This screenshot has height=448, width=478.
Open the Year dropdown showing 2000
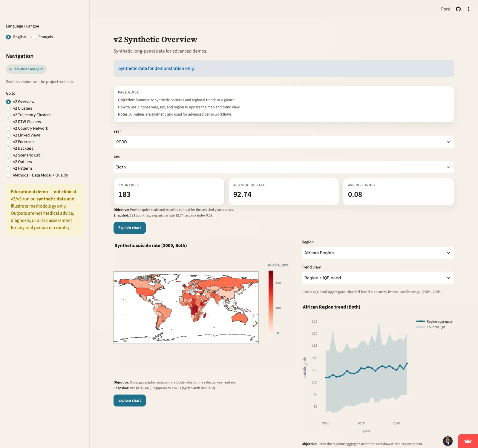point(284,142)
